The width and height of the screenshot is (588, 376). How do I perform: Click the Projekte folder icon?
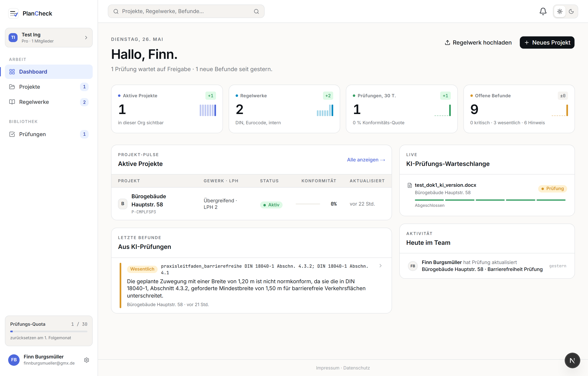tap(12, 87)
